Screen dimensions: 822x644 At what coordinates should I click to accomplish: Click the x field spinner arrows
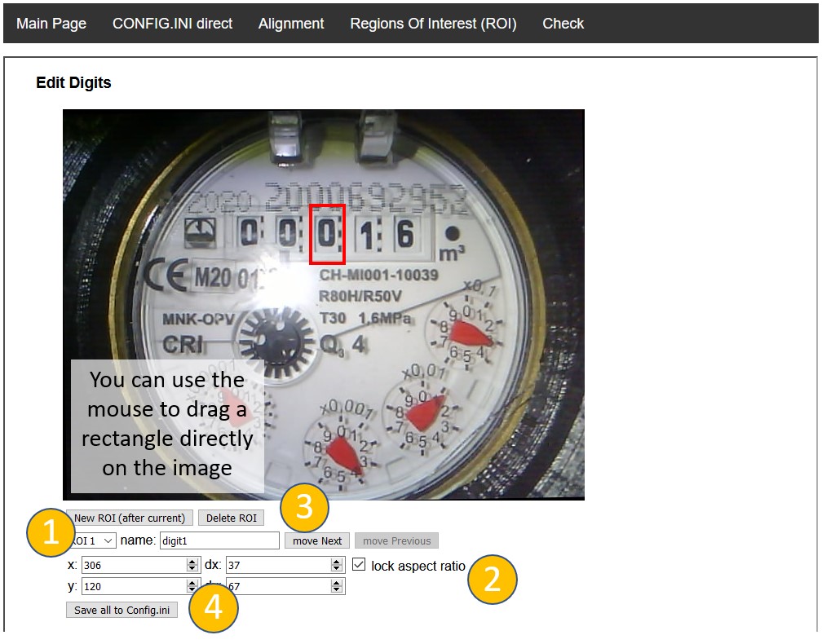[x=193, y=565]
